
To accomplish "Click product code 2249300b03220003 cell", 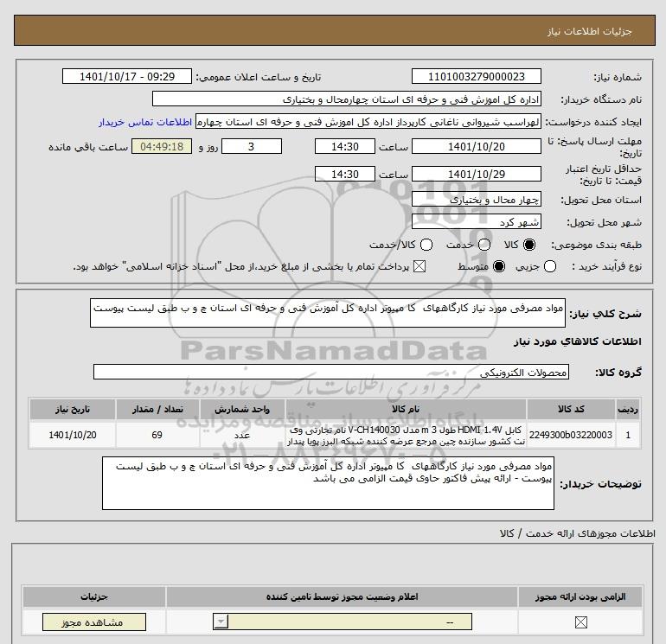I will point(571,435).
